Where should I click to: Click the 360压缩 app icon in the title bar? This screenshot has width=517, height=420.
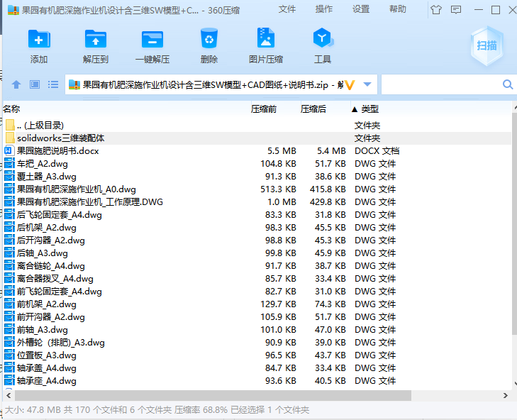tap(13, 10)
